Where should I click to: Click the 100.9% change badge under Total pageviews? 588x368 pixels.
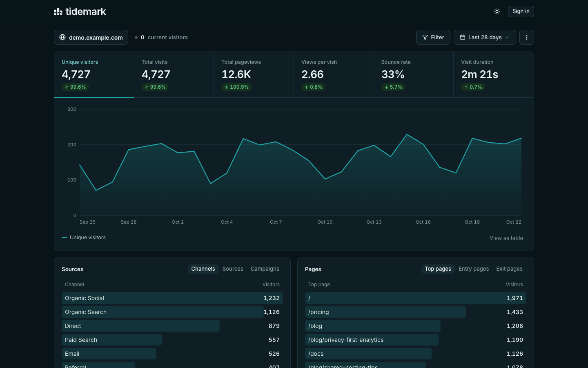coord(237,87)
